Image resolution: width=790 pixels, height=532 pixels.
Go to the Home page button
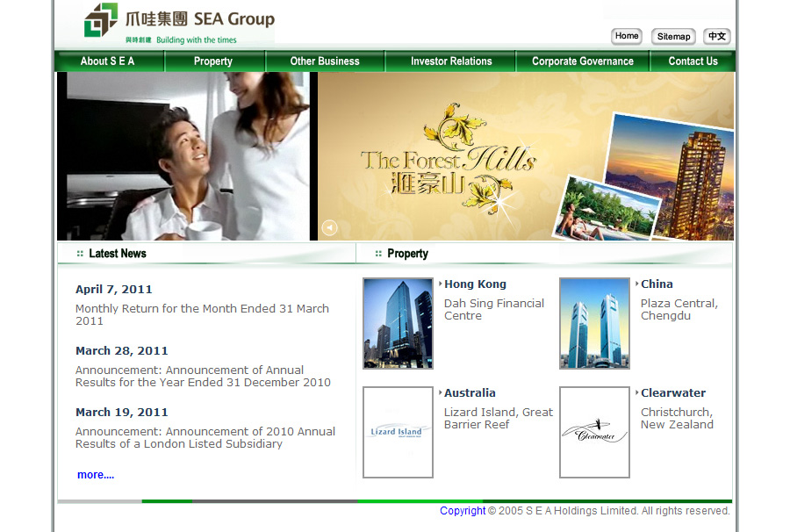(x=627, y=36)
